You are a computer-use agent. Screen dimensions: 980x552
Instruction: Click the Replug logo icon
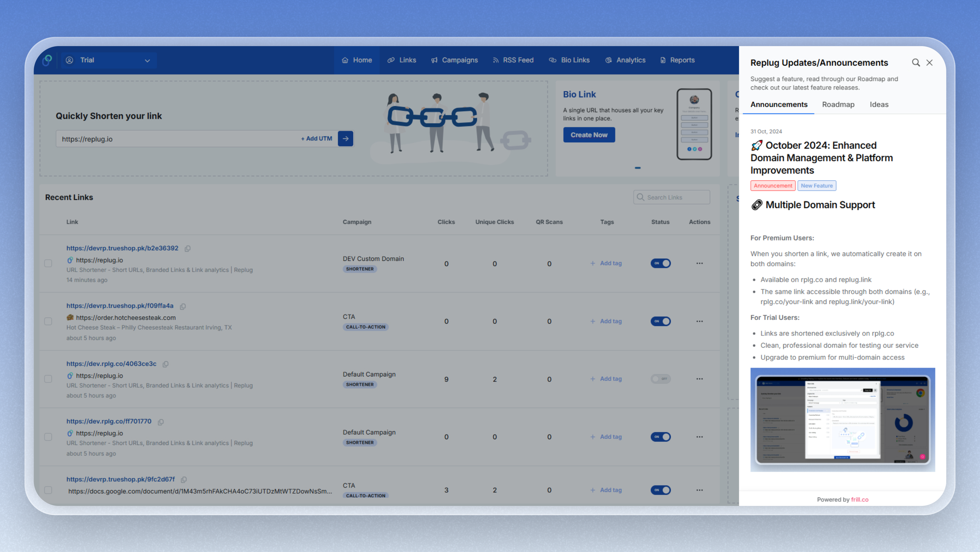(47, 60)
